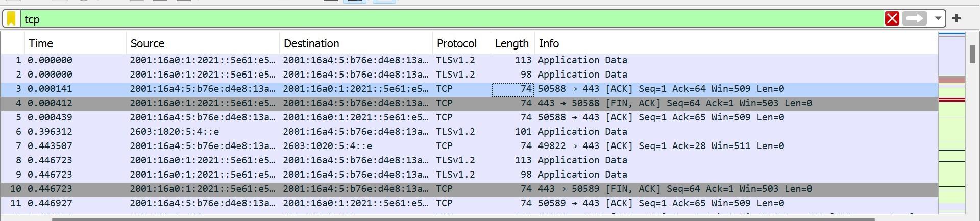Select packet 11 ACK 50589 → 443
The height and width of the screenshot is (221, 980).
click(469, 203)
